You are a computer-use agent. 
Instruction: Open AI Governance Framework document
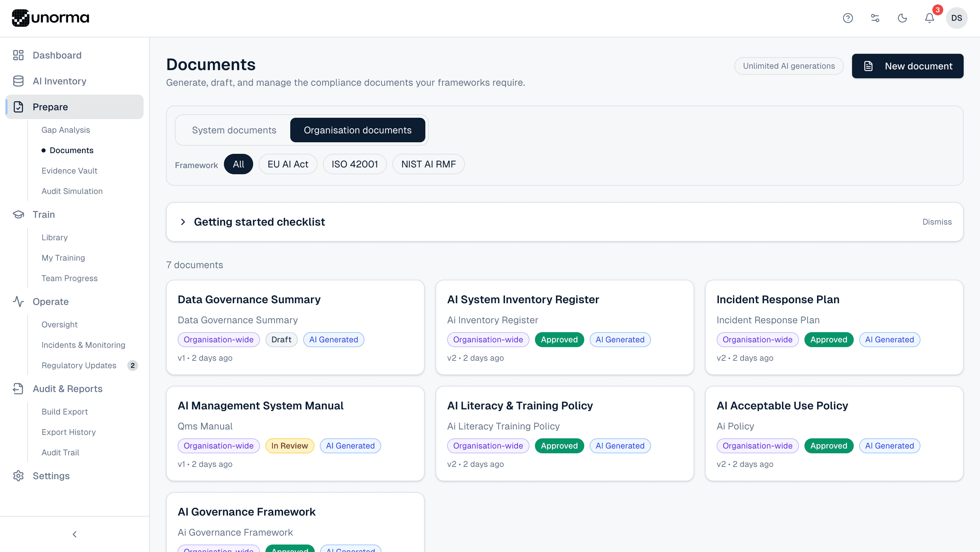pos(295,523)
